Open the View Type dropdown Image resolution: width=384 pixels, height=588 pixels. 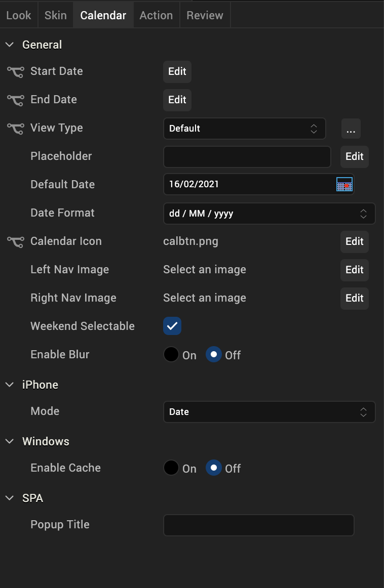(244, 129)
